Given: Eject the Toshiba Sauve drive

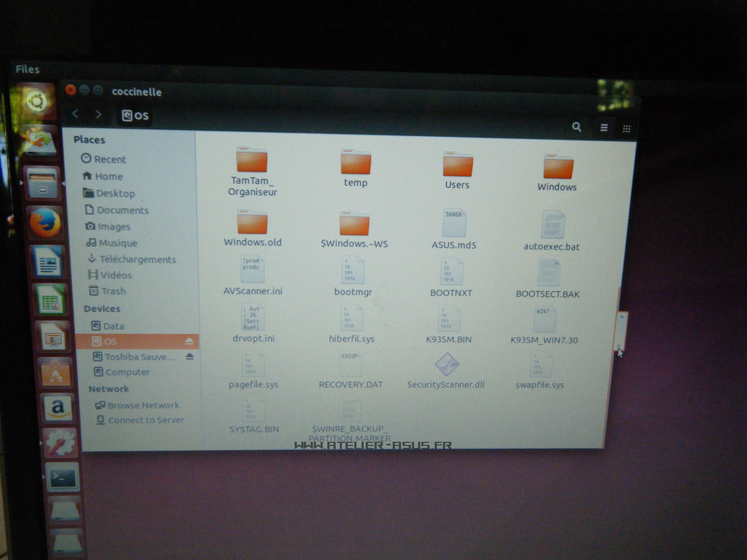Looking at the screenshot, I should [x=189, y=357].
